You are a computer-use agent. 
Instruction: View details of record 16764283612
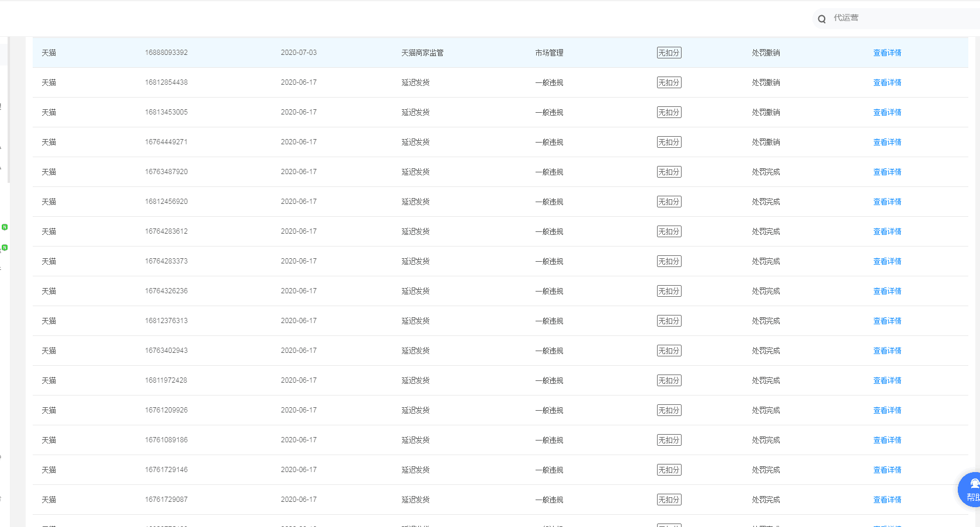[887, 231]
